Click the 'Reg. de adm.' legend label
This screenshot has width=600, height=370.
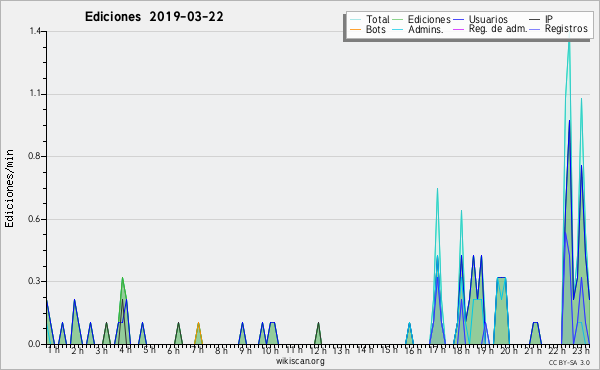(x=498, y=29)
